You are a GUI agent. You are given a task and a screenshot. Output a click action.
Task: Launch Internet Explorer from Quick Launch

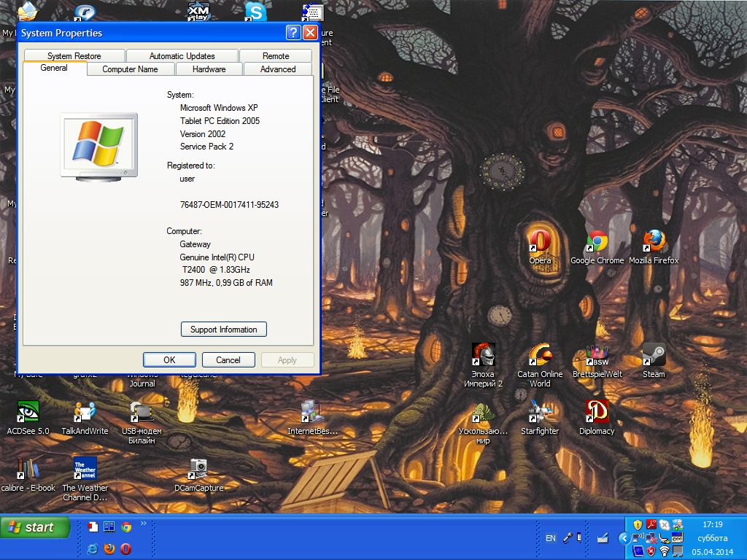click(93, 549)
